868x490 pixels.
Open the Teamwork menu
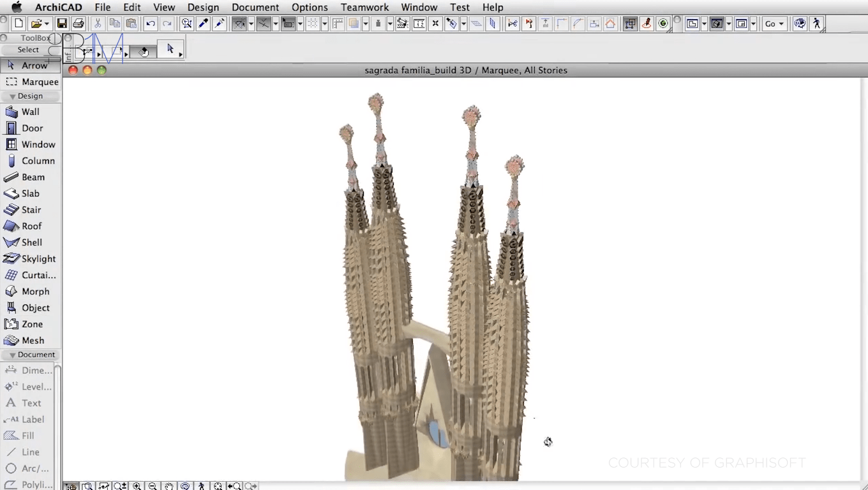coord(364,7)
